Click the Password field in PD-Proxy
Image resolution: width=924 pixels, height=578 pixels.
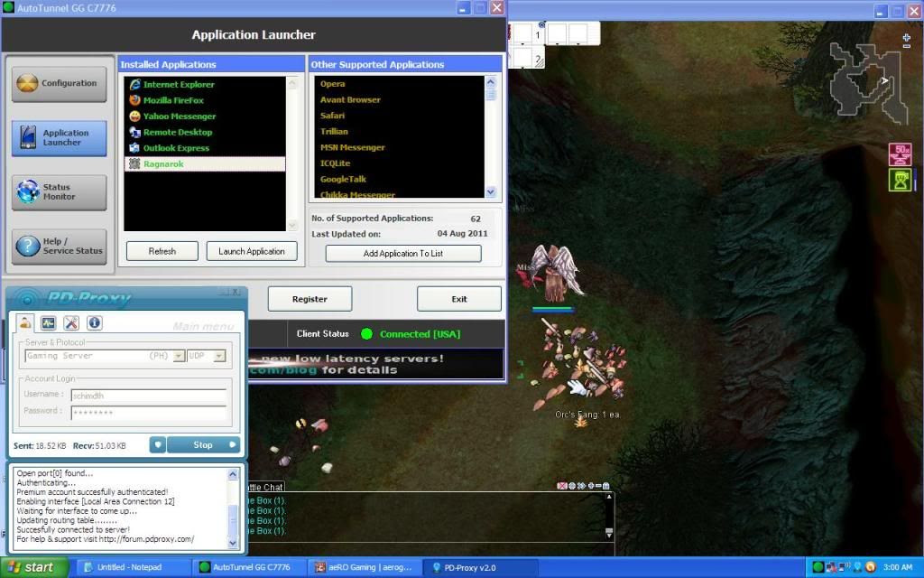(x=149, y=412)
